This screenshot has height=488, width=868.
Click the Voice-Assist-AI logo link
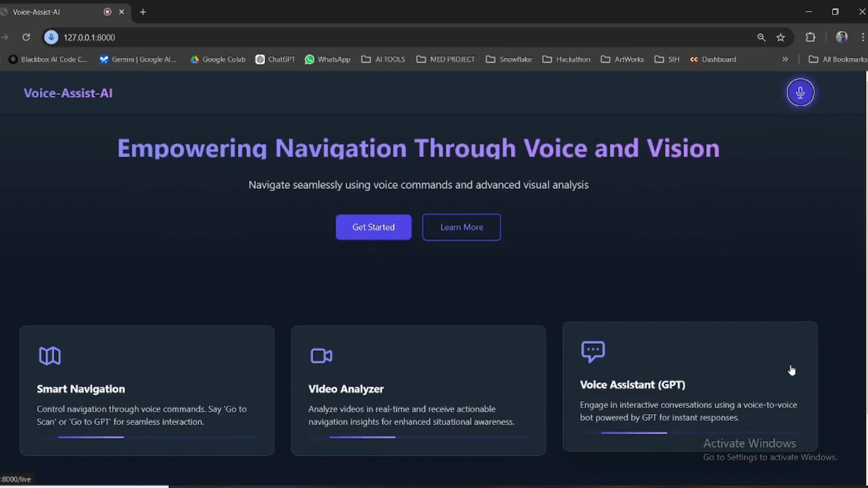pyautogui.click(x=68, y=93)
